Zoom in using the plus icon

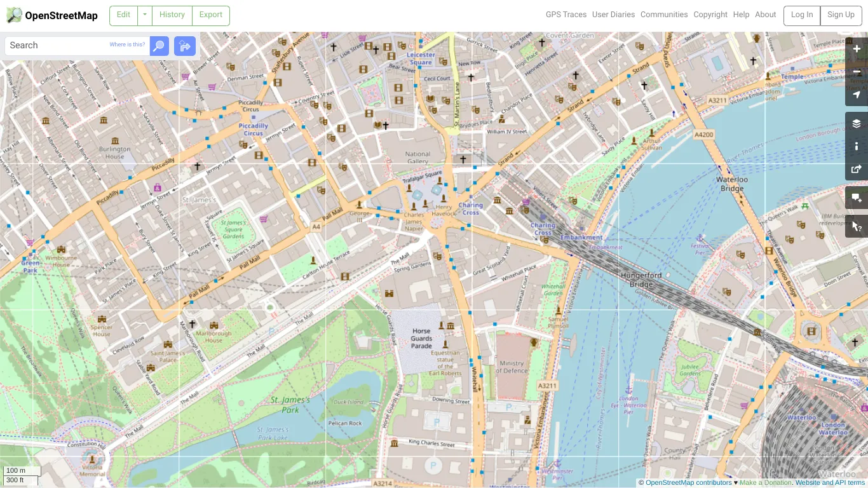click(x=856, y=48)
